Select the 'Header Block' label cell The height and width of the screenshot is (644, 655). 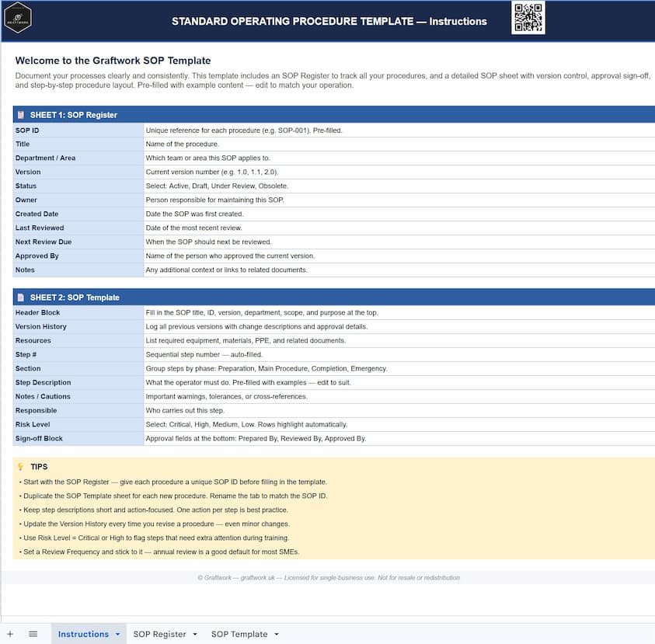78,313
